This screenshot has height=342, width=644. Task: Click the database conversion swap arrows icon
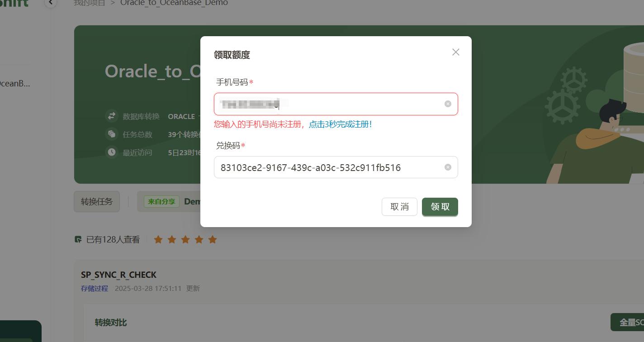point(111,116)
